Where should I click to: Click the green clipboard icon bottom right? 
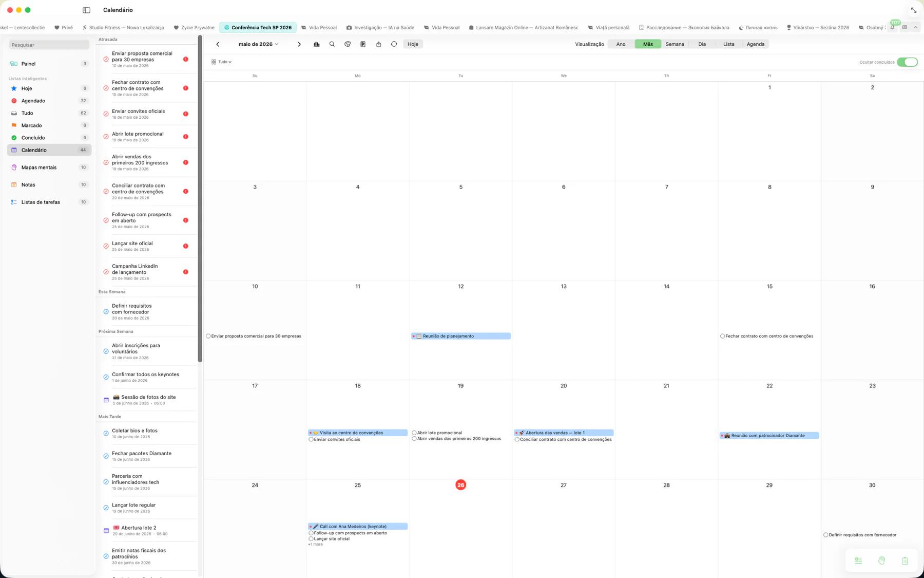click(x=904, y=561)
